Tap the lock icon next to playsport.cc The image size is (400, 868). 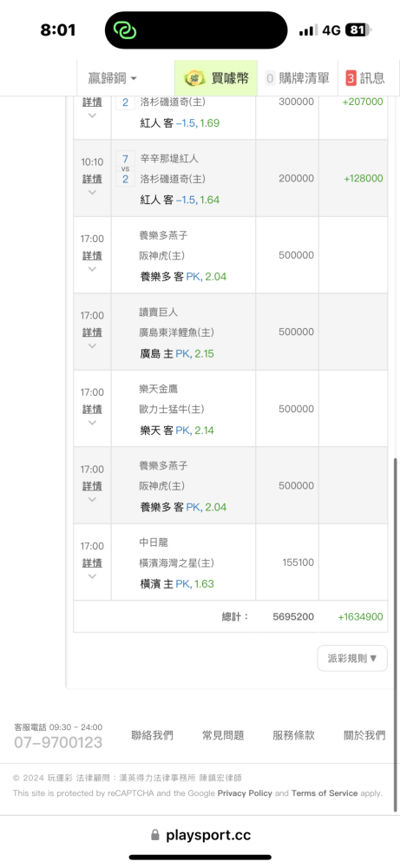point(155,834)
